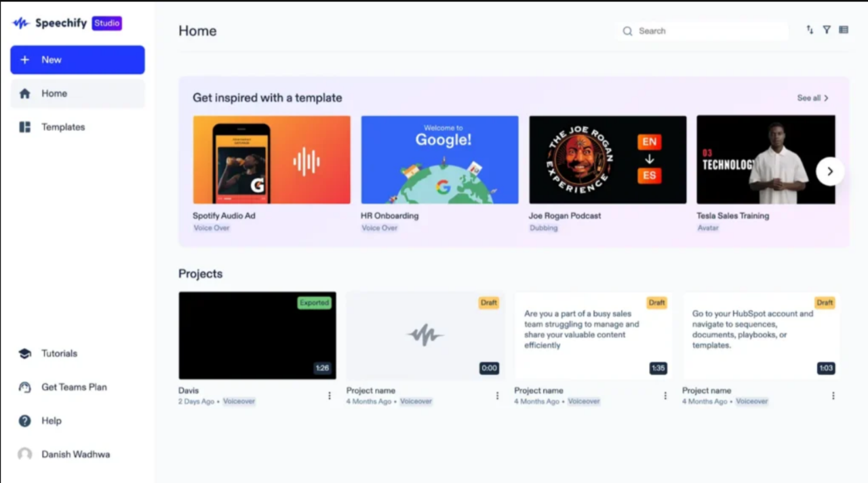Click the Exported badge on Davis project
868x483 pixels.
[x=315, y=303]
